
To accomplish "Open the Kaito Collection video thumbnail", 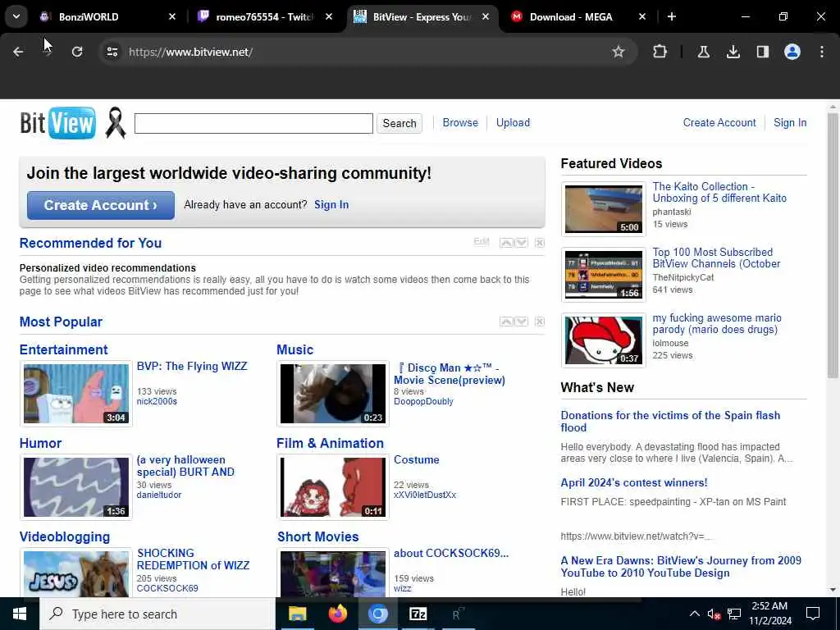I will coord(603,209).
